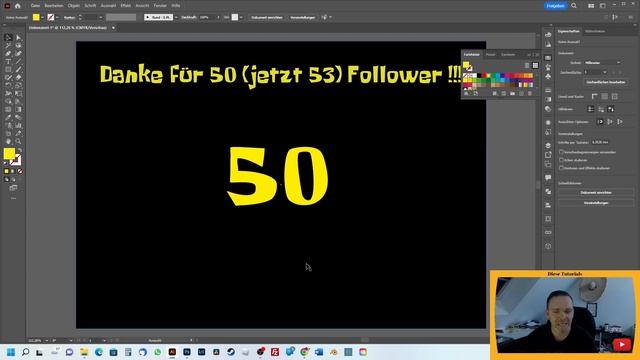Select the Type tool
This screenshot has height=360, width=640.
[x=8, y=62]
